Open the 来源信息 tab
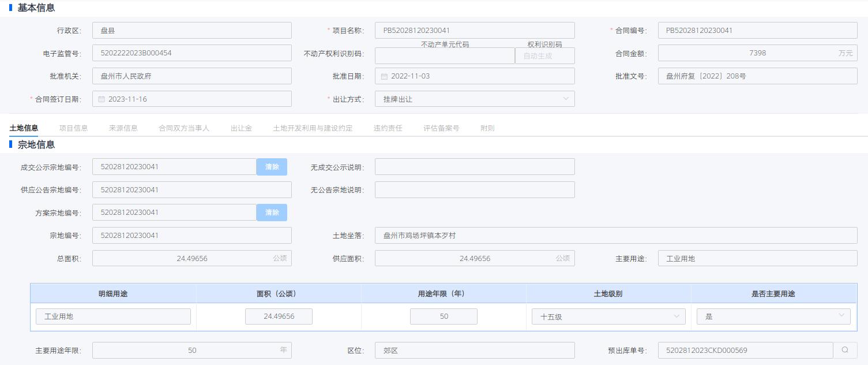Image resolution: width=868 pixels, height=365 pixels. [x=123, y=128]
